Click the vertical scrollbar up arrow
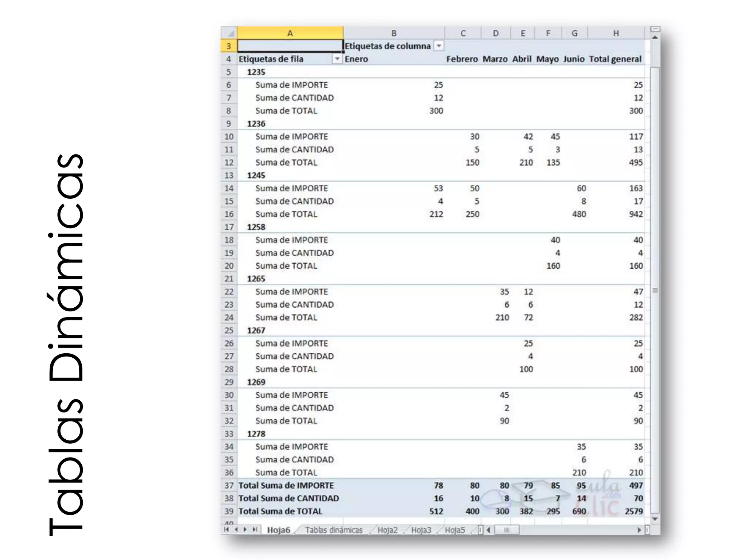 tap(655, 38)
